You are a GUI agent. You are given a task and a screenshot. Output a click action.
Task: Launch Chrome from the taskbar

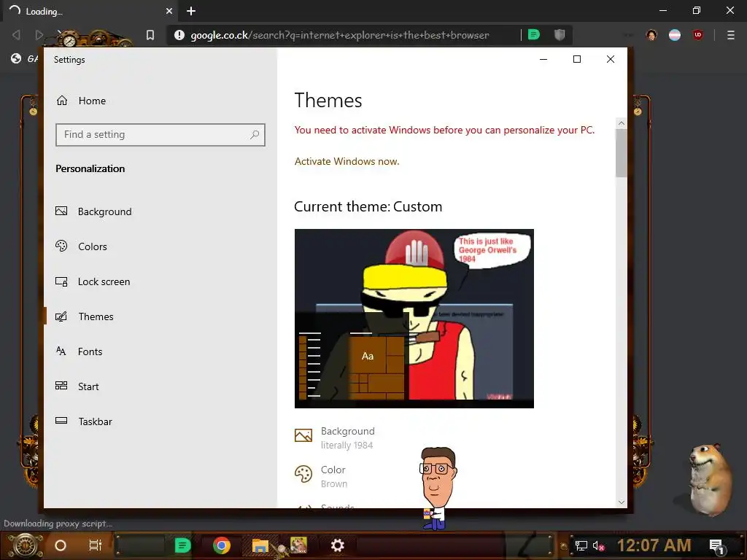(x=222, y=545)
